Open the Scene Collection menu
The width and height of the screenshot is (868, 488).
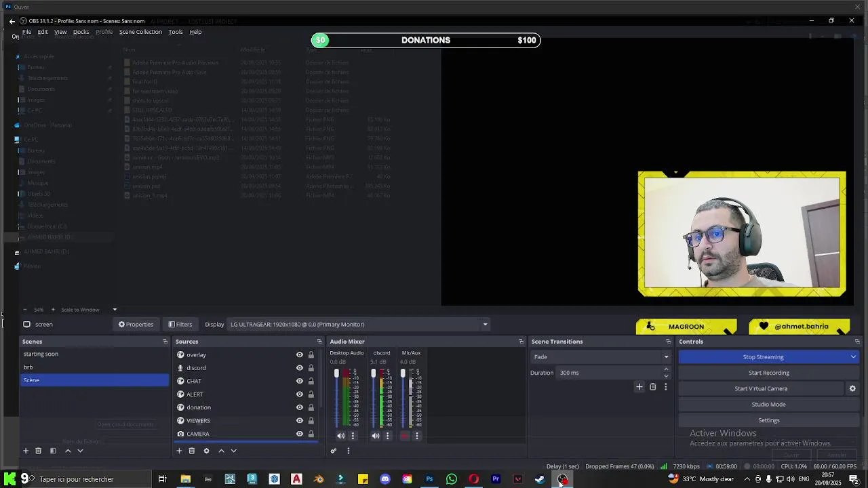[x=140, y=32]
